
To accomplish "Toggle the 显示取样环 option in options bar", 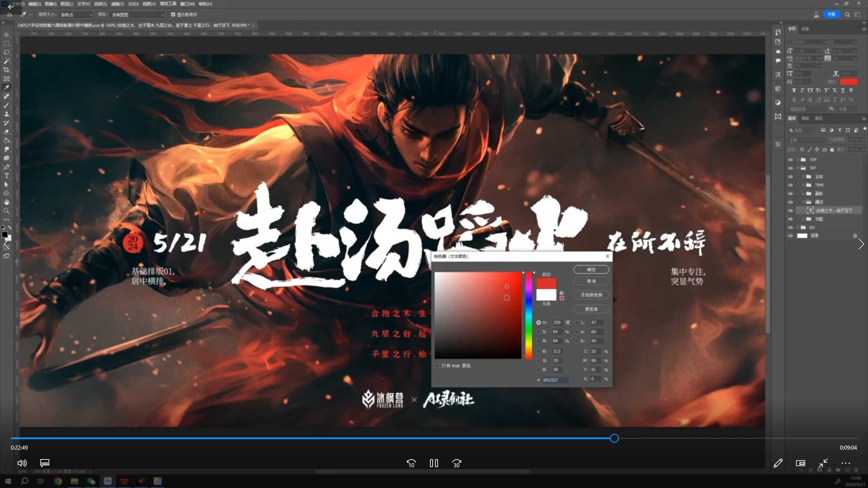I will pyautogui.click(x=173, y=14).
